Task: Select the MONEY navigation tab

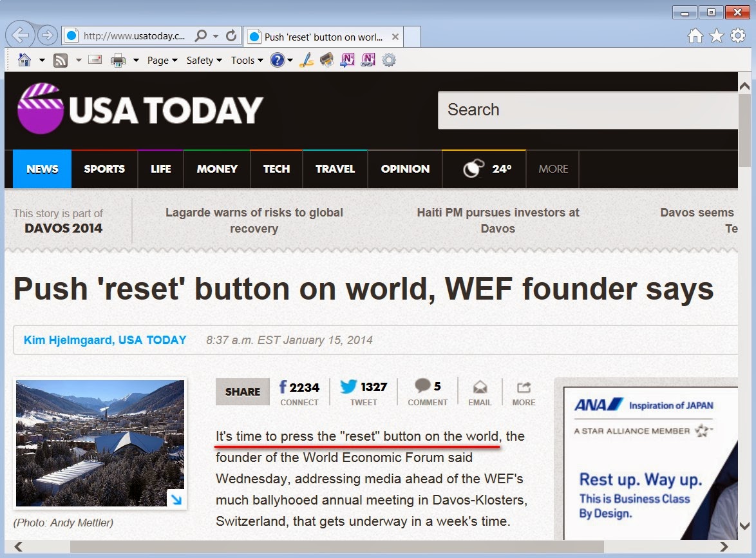Action: click(x=217, y=169)
